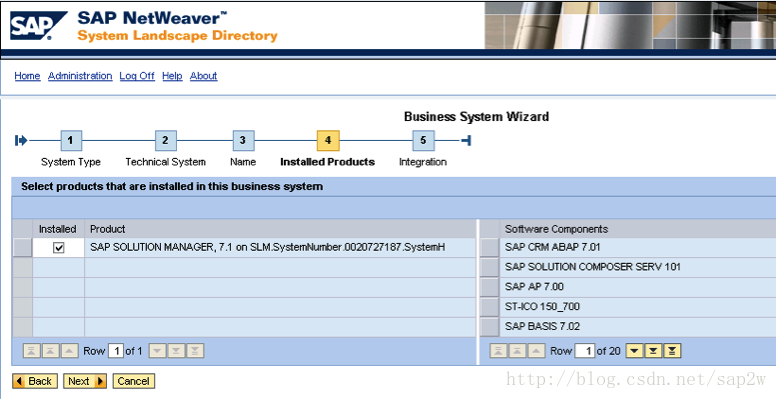Click row-down arrow in Software Components pager
This screenshot has height=399, width=777.
[x=635, y=351]
